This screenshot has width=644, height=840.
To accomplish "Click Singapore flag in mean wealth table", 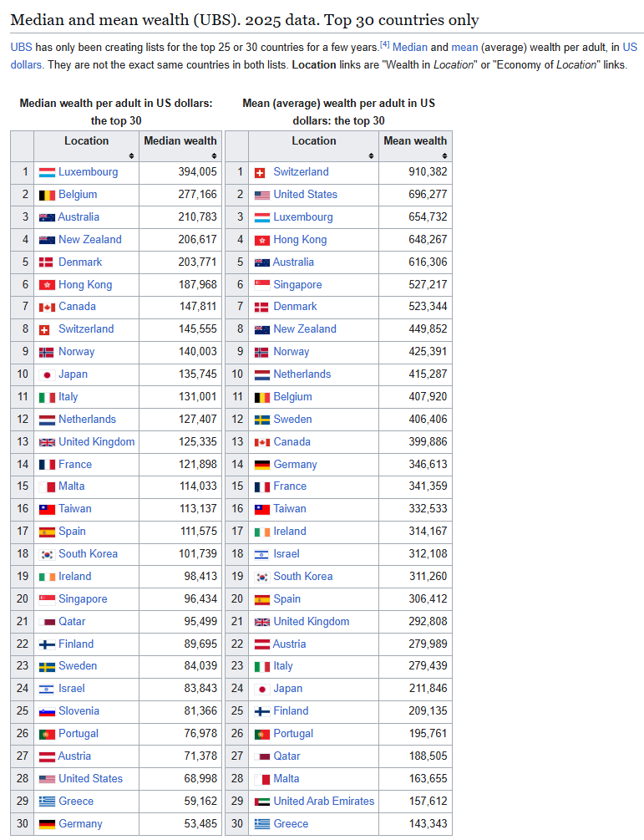I will 261,285.
